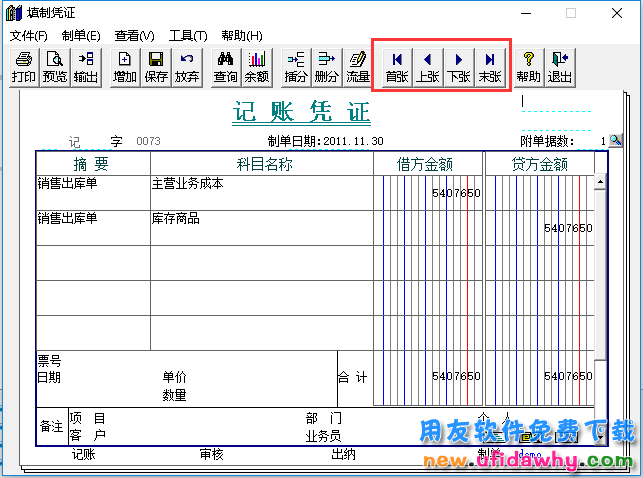Open the 工具(T) menu
This screenshot has width=643, height=478.
(187, 36)
